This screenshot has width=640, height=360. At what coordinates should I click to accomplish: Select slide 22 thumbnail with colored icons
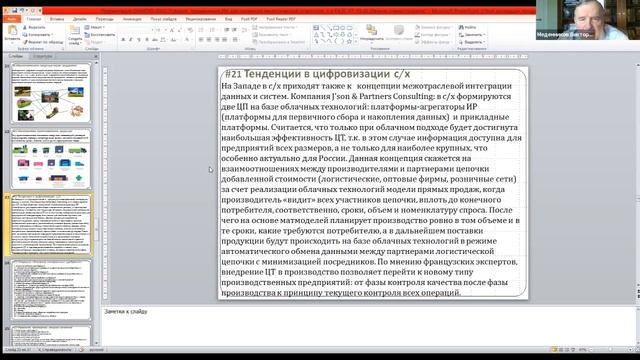51,159
